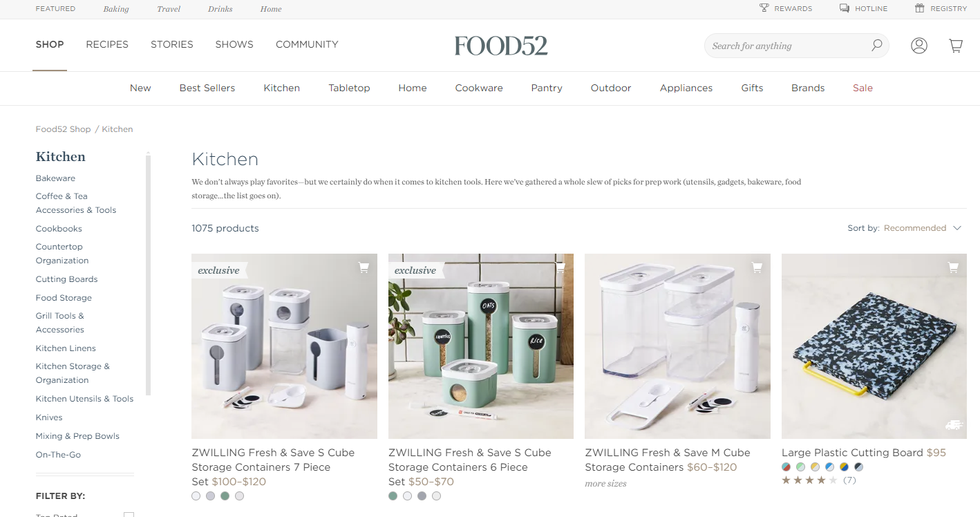Open the Cutting Boards sidebar link
This screenshot has height=517, width=980.
(x=66, y=279)
